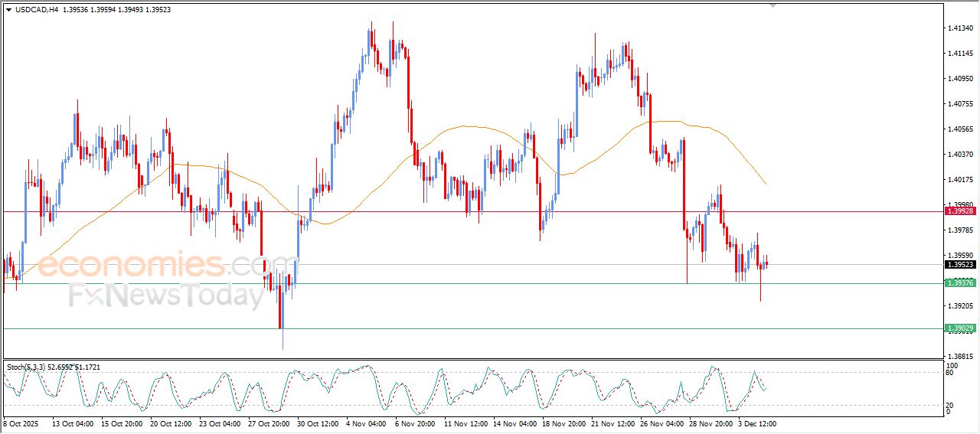
Task: Click the 20 level on stochastic scale
Action: [951, 404]
